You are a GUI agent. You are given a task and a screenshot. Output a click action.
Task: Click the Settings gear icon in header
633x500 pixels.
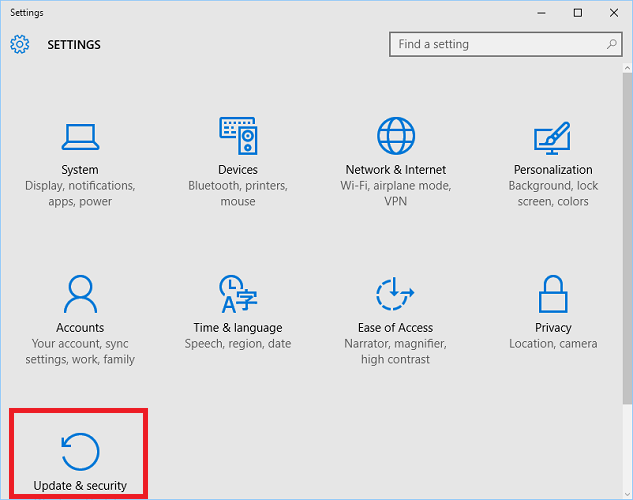[19, 44]
